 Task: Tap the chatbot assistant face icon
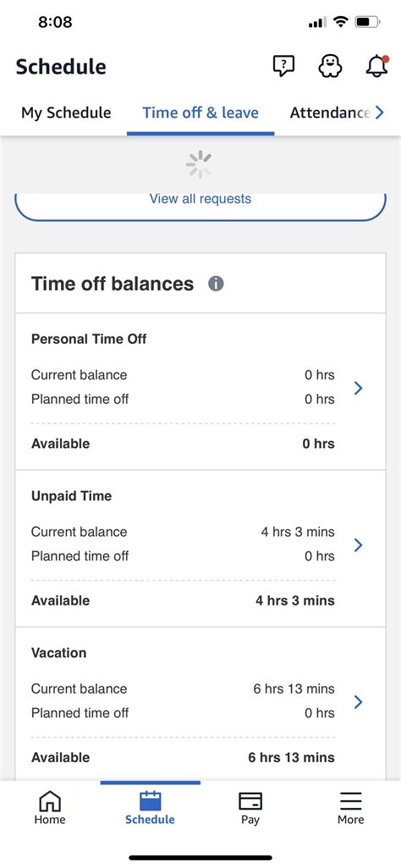[330, 66]
